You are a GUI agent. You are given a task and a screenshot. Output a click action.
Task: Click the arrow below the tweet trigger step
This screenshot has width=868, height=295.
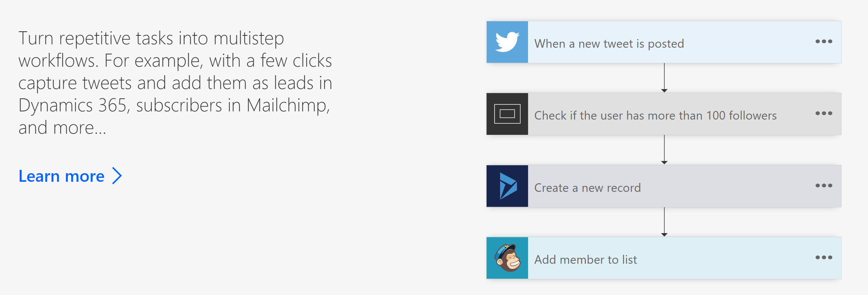coord(664,78)
